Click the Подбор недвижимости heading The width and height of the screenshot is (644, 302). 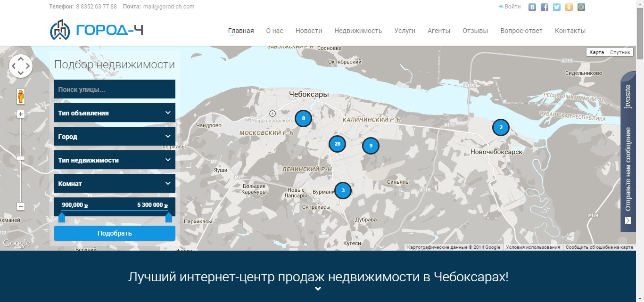point(115,65)
